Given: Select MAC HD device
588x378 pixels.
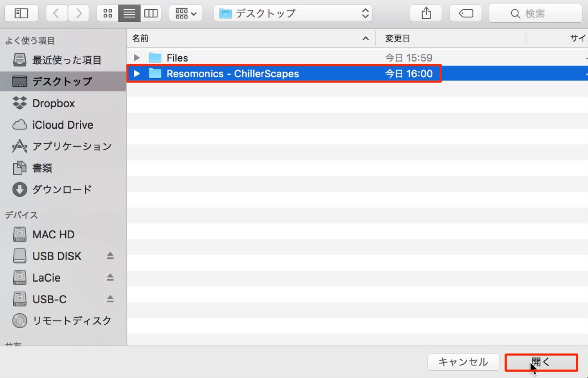Looking at the screenshot, I should pyautogui.click(x=63, y=234).
